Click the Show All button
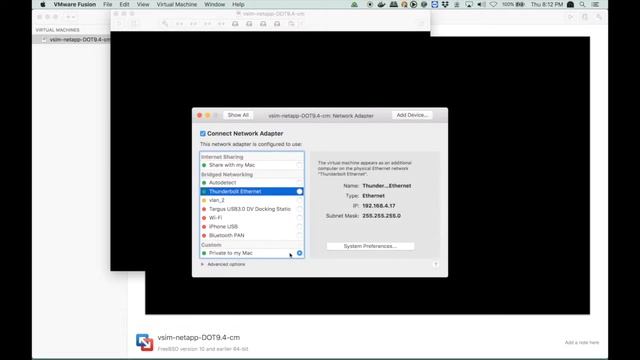This screenshot has height=360, width=640. coord(238,116)
